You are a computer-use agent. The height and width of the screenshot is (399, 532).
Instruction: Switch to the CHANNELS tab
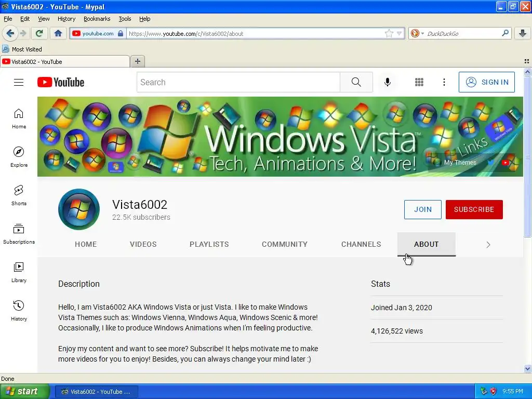(361, 244)
